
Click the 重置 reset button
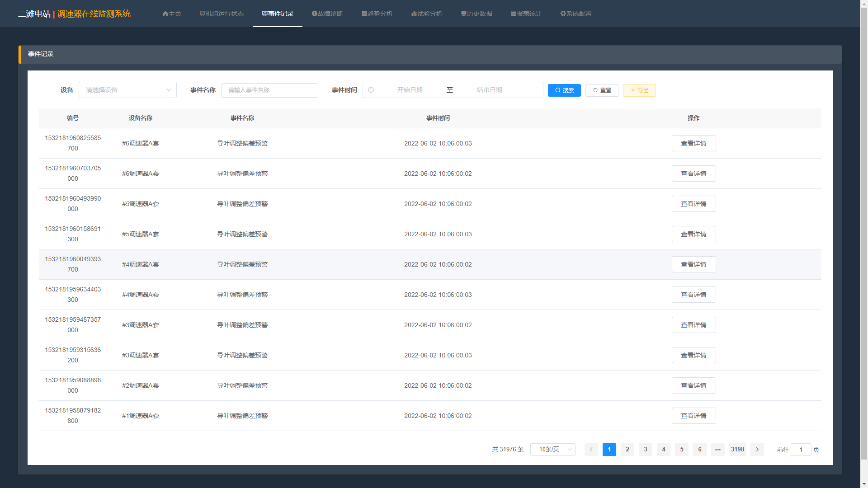click(x=602, y=90)
